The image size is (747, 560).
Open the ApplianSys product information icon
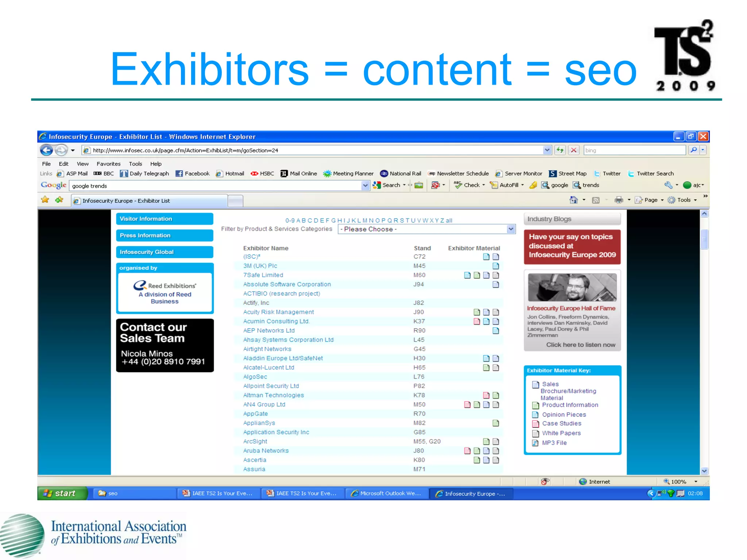[496, 423]
